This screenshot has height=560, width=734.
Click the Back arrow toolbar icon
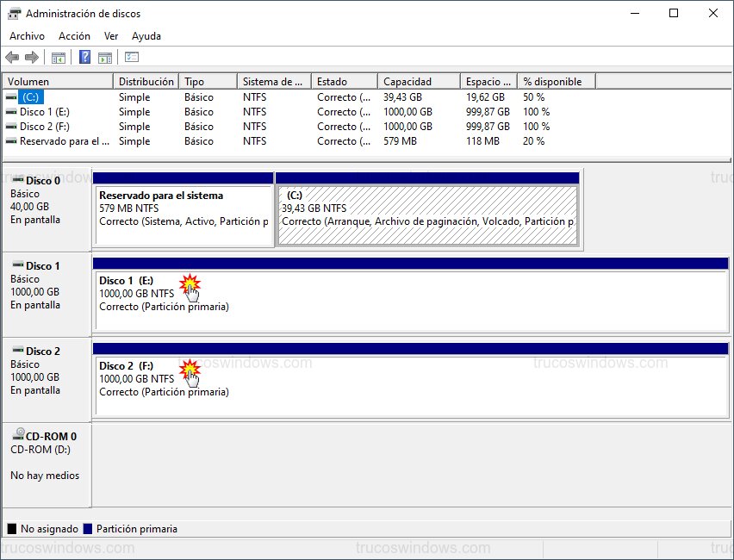click(x=12, y=58)
